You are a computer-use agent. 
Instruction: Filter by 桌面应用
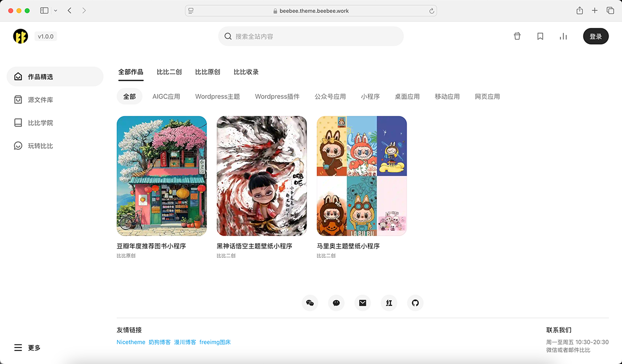click(407, 96)
